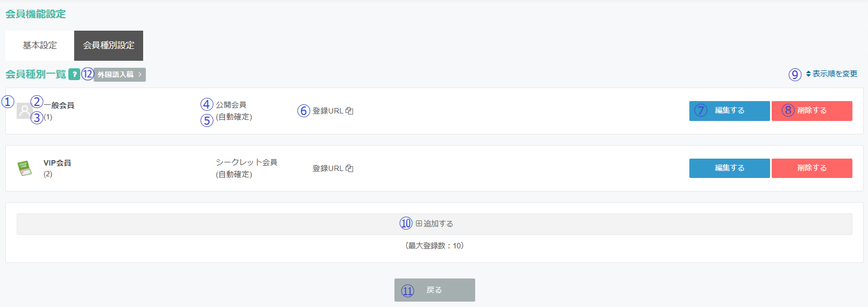Copy the 一般会員 registration URL
Screen dimensions: 868x307
click(349, 111)
